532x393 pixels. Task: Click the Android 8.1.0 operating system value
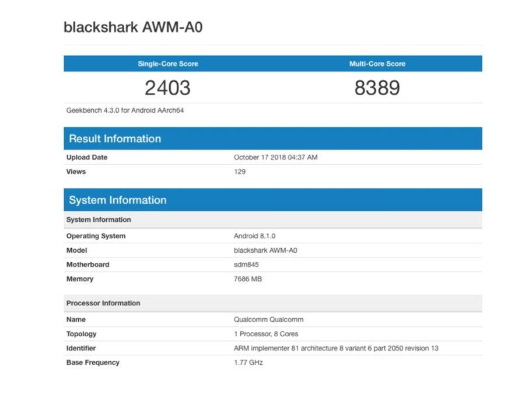(x=254, y=236)
